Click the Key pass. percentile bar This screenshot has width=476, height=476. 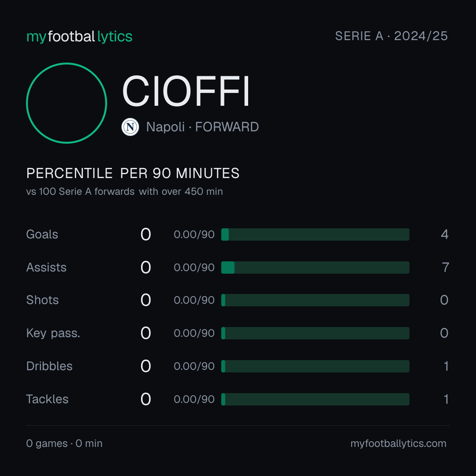315,333
